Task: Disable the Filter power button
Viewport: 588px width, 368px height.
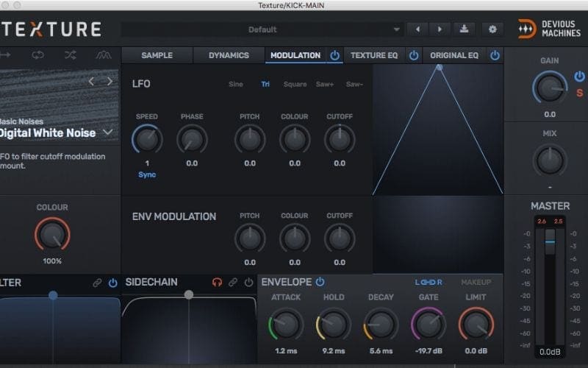Action: pyautogui.click(x=113, y=283)
